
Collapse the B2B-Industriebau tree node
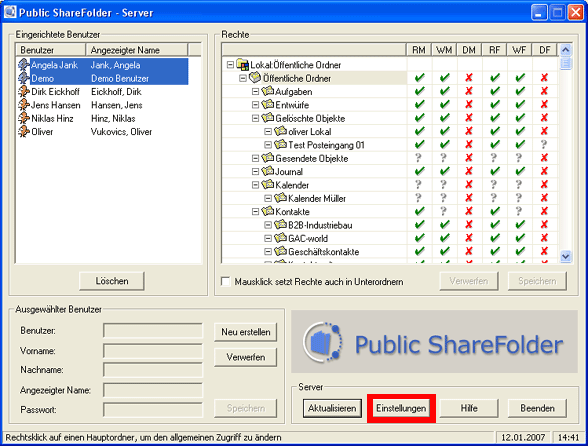[268, 225]
